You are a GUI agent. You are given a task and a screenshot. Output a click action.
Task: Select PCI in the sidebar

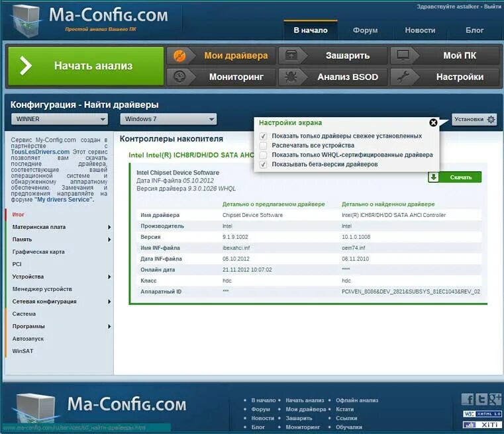17,264
